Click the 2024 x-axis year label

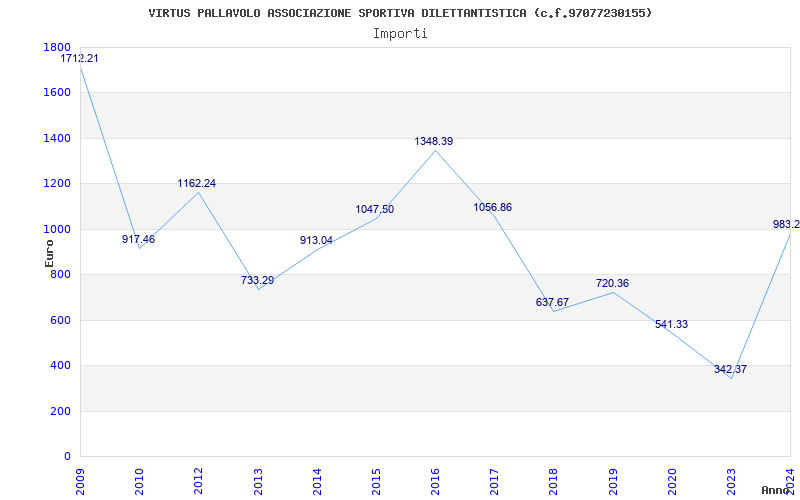tap(790, 481)
